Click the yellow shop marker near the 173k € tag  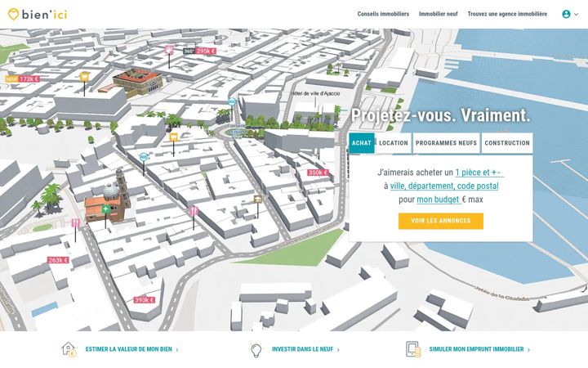pos(84,77)
